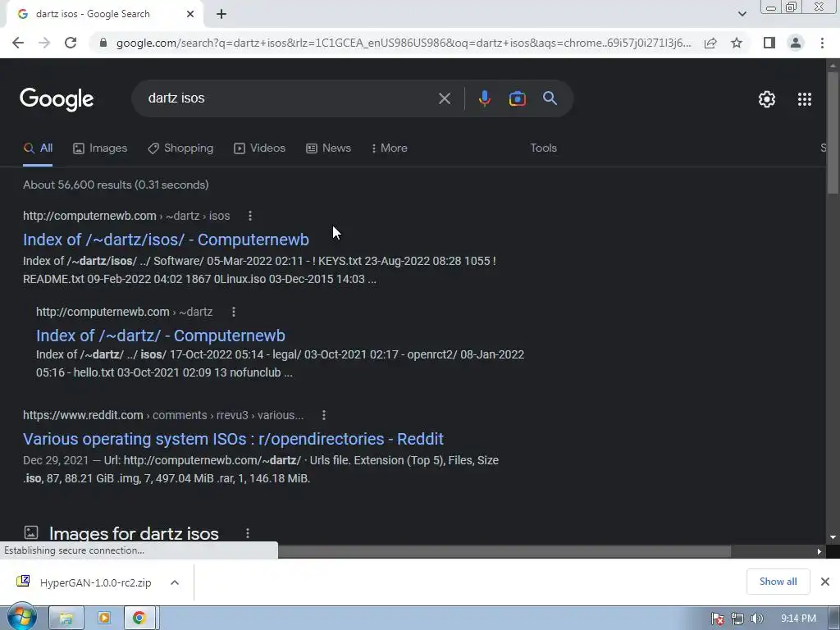Start voice search with the microphone icon
840x630 pixels.
pos(484,98)
